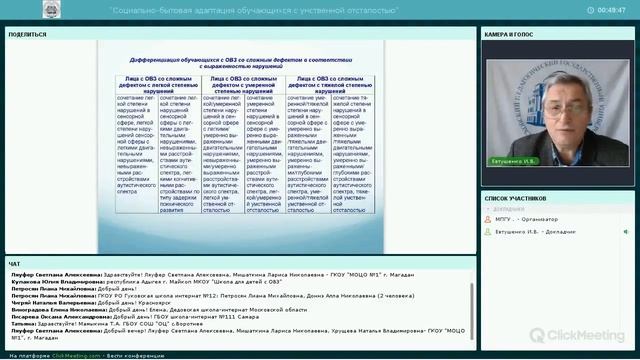Click the chat panel vertical scrollbar
The height and width of the screenshot is (360, 640).
[x=472, y=311]
